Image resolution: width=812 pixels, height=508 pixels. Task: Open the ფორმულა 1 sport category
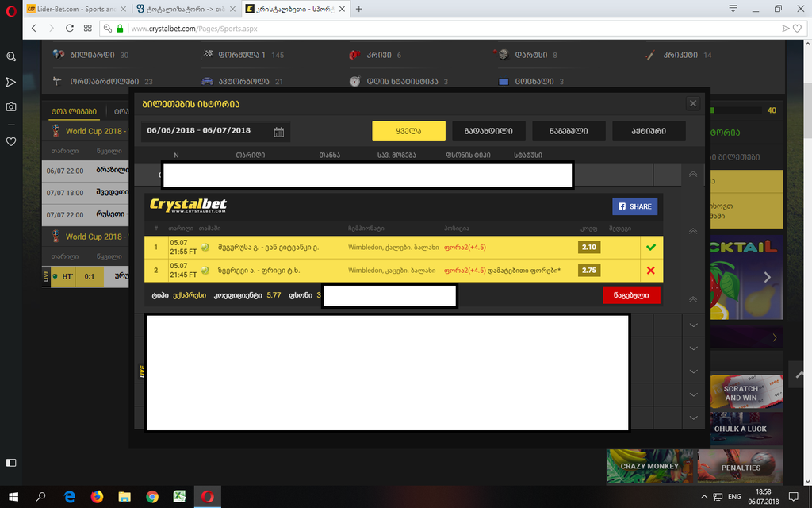pyautogui.click(x=243, y=55)
